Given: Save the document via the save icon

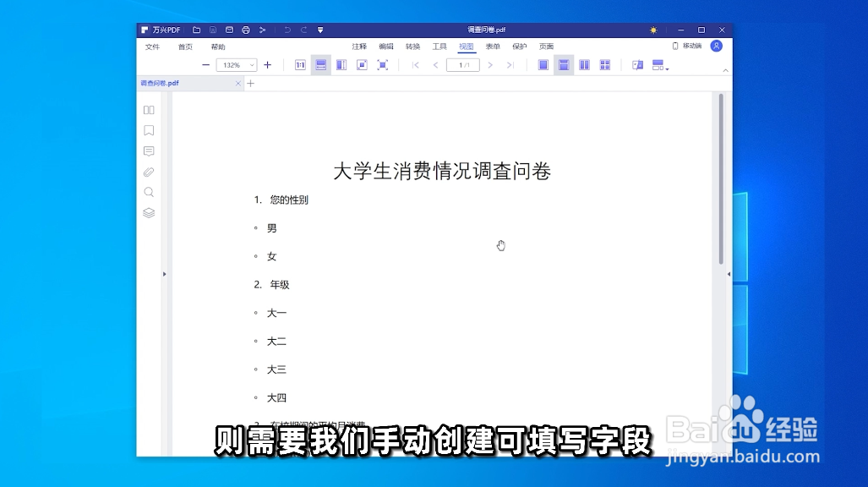Looking at the screenshot, I should click(213, 29).
